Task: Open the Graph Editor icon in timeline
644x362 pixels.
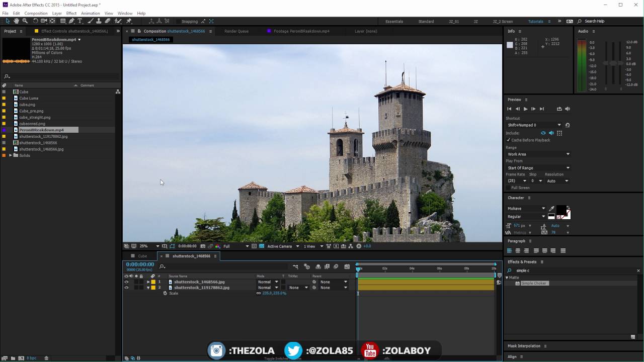Action: click(x=347, y=266)
